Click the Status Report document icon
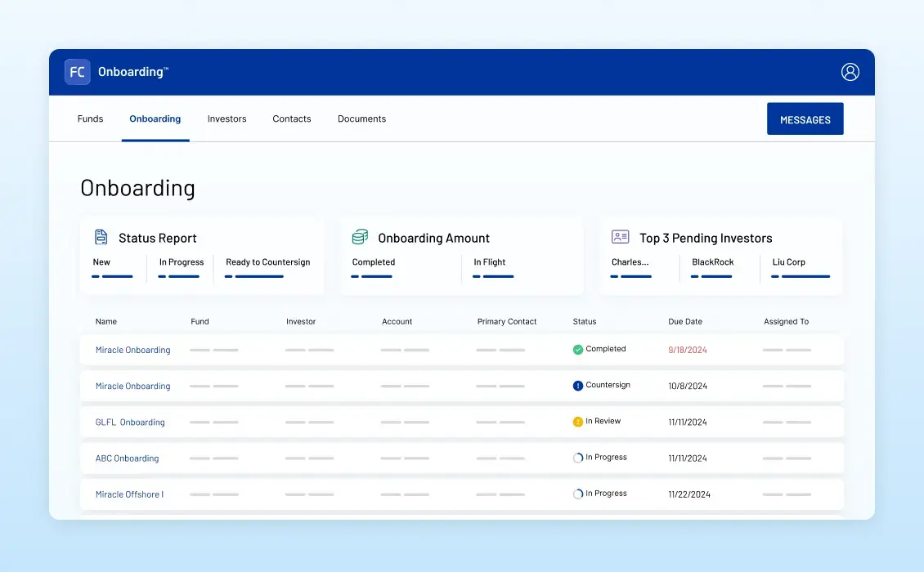 [101, 238]
